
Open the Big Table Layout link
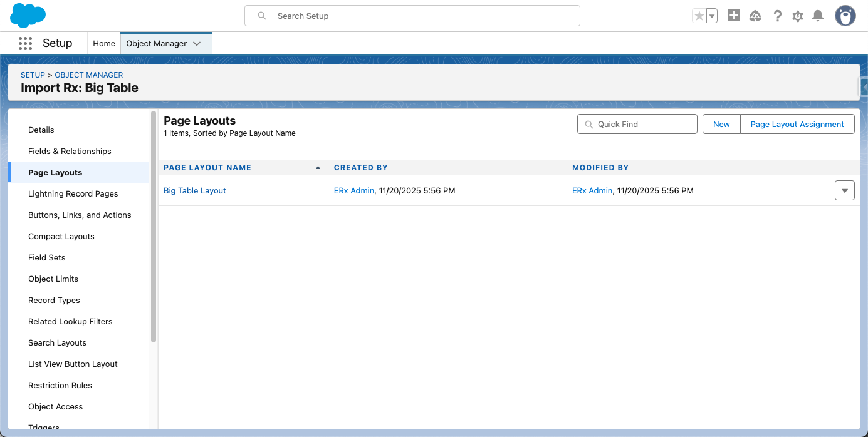[194, 190]
